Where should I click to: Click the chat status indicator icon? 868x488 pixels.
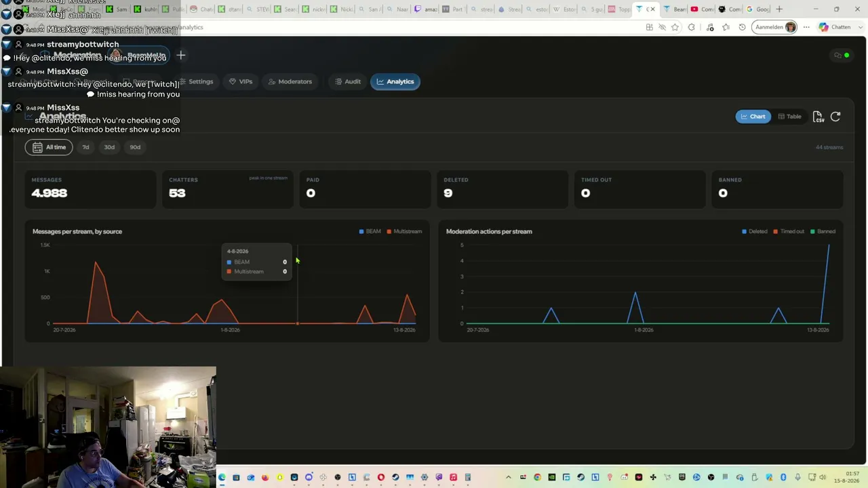click(x=841, y=55)
